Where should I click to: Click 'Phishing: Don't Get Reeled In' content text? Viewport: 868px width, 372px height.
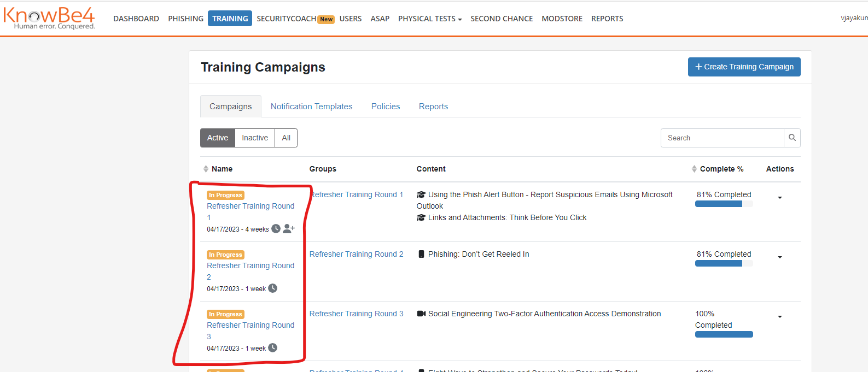click(x=479, y=254)
